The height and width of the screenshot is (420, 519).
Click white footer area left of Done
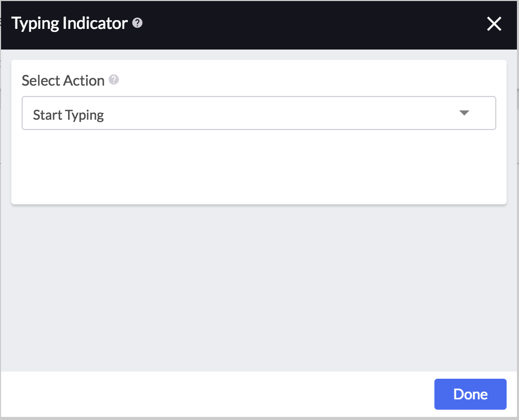[215, 394]
